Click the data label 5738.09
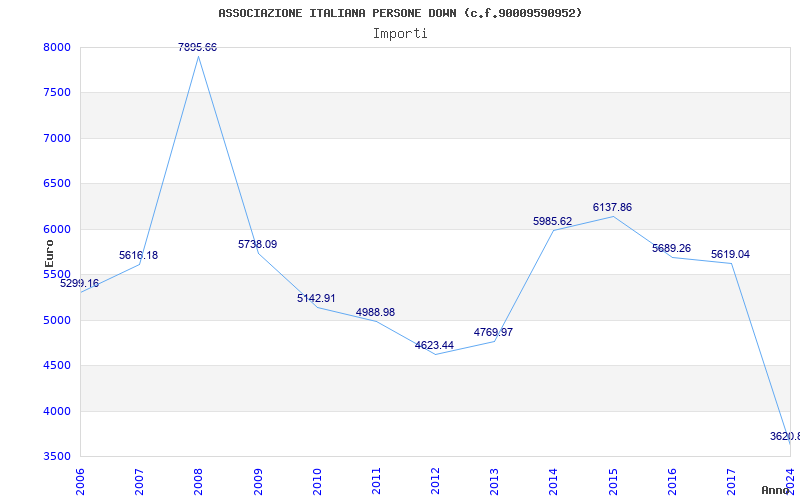800x500 pixels. (x=258, y=244)
